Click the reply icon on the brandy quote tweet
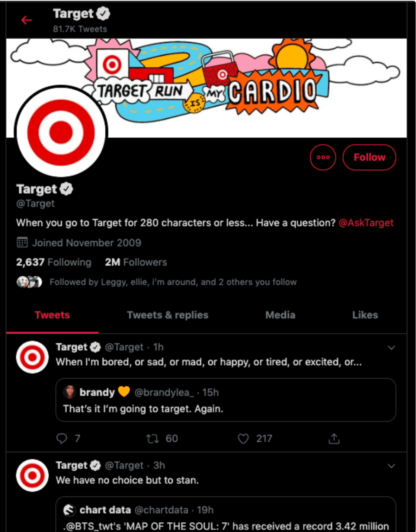This screenshot has width=416, height=532. [x=62, y=439]
